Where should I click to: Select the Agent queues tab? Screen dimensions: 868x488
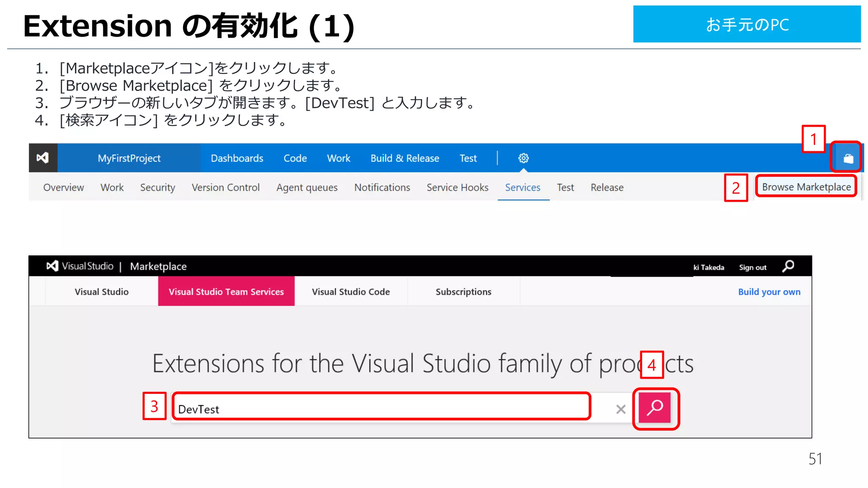pyautogui.click(x=307, y=187)
